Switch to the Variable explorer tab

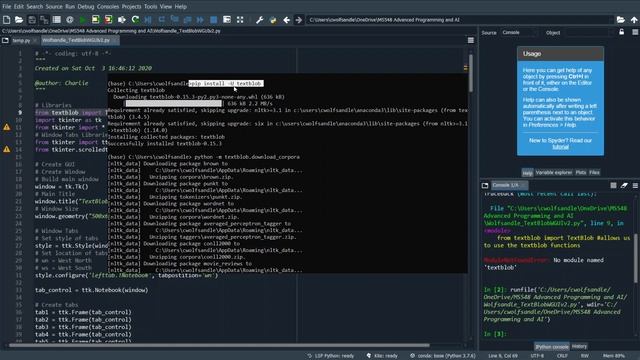click(553, 173)
